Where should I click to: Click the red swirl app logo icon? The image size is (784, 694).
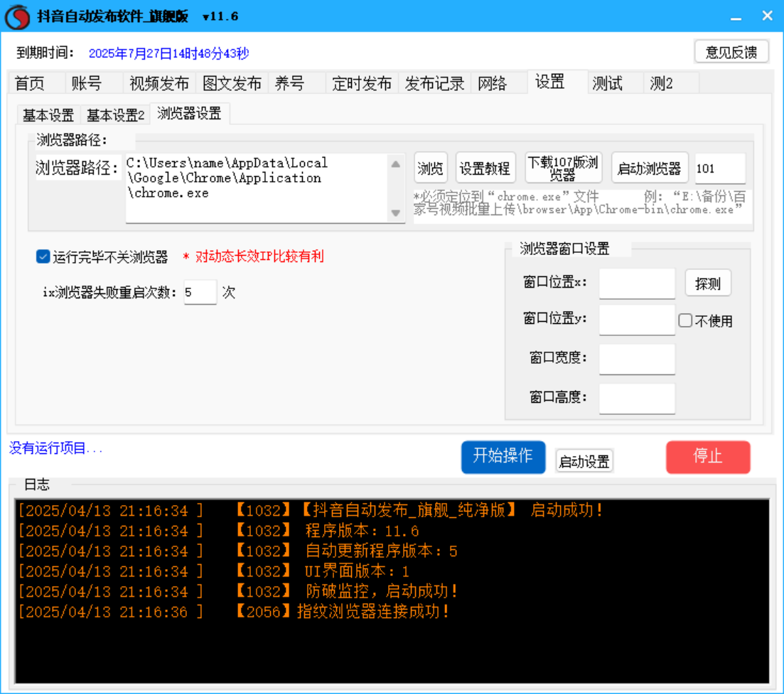coord(18,16)
